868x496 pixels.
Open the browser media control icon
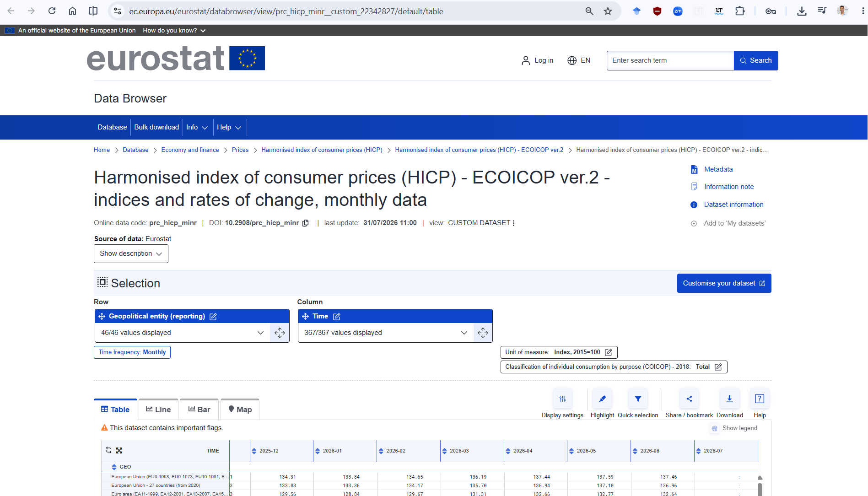pos(822,11)
